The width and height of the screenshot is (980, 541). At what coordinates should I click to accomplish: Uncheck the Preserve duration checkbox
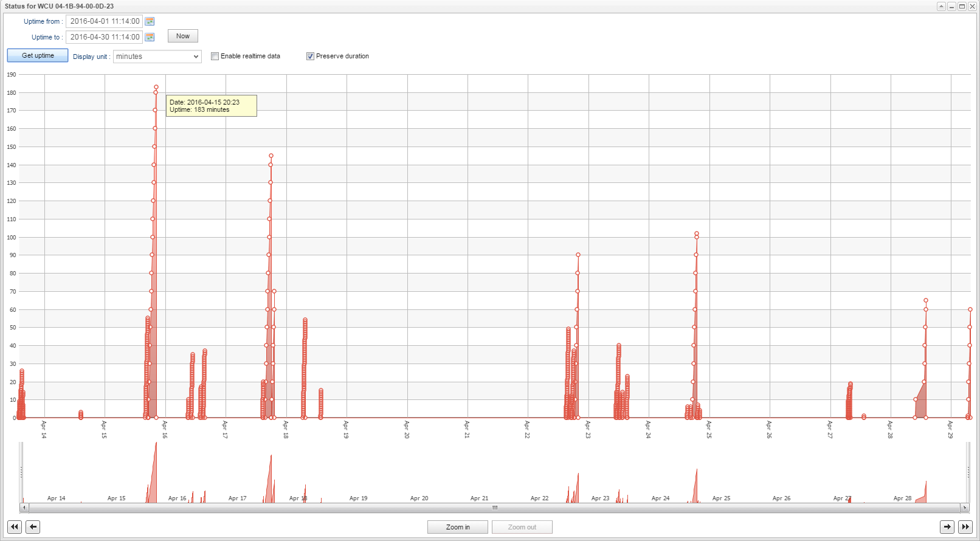click(310, 57)
